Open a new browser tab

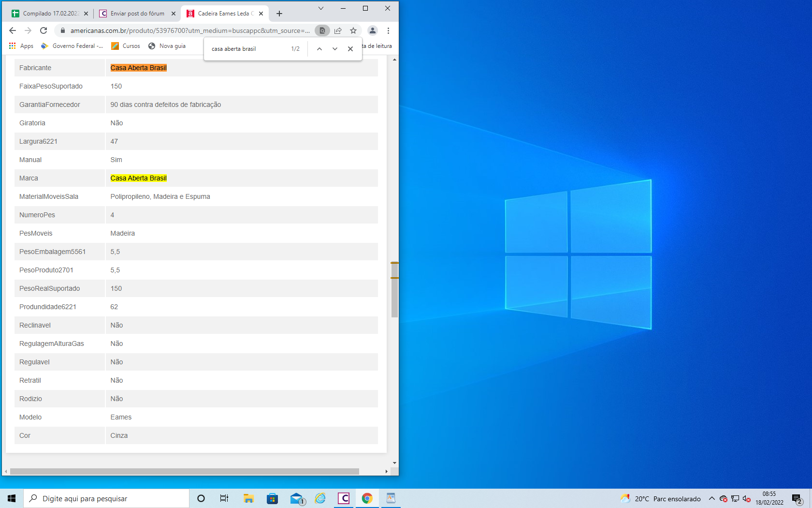pos(279,14)
